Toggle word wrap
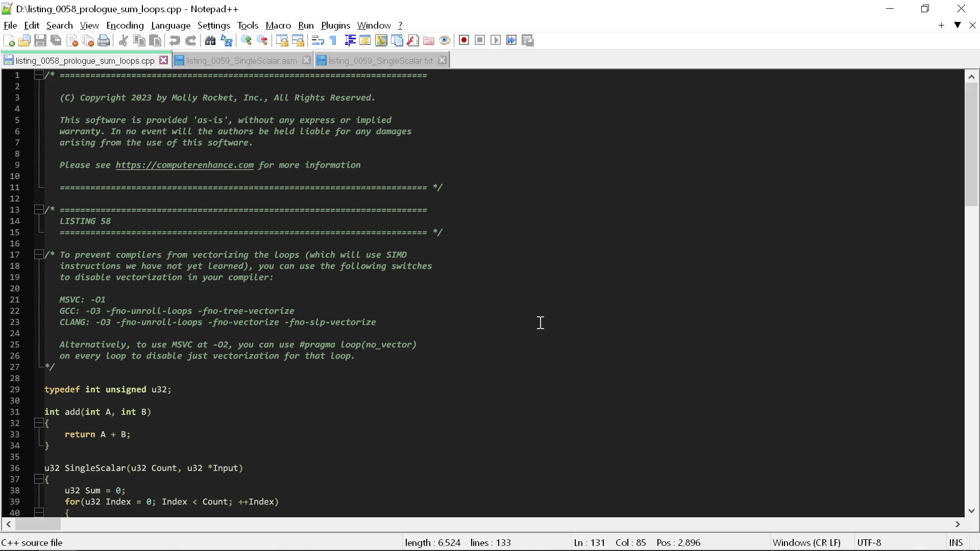Screen dimensions: 980x551 click(317, 40)
